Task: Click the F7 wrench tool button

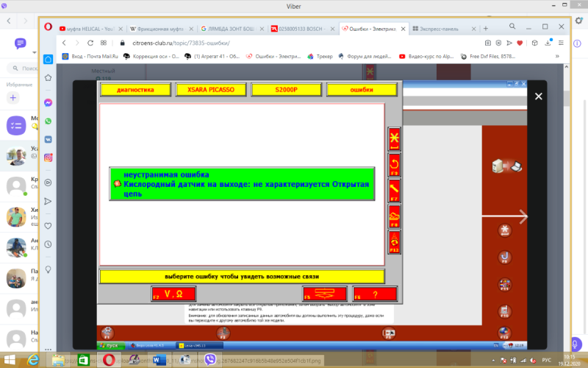Action: [394, 191]
